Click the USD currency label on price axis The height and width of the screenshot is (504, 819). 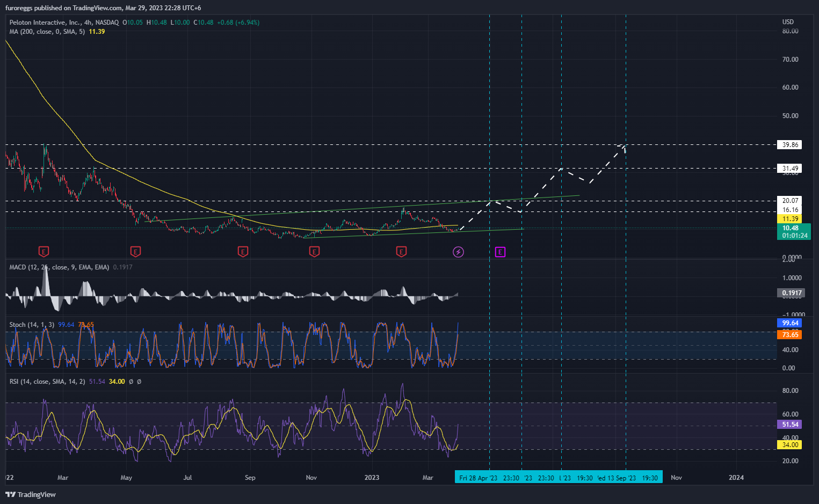(788, 22)
